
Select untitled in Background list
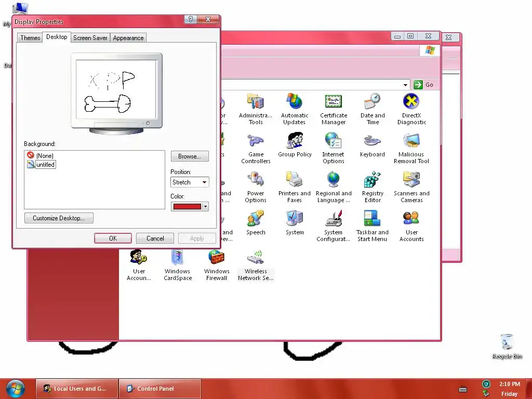42,165
